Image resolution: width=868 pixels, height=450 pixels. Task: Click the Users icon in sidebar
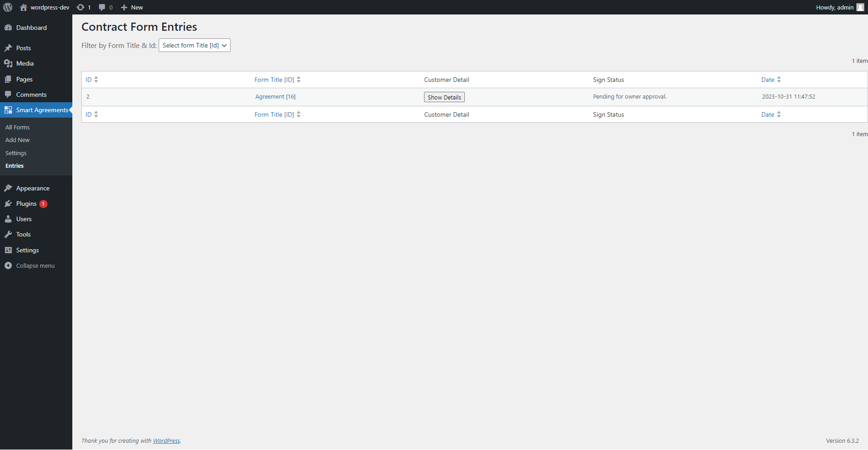8,219
